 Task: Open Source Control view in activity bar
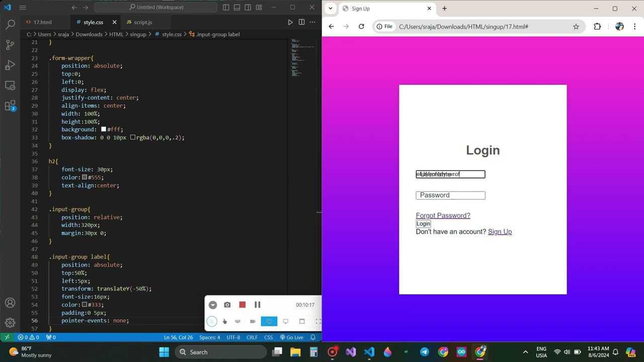10,44
